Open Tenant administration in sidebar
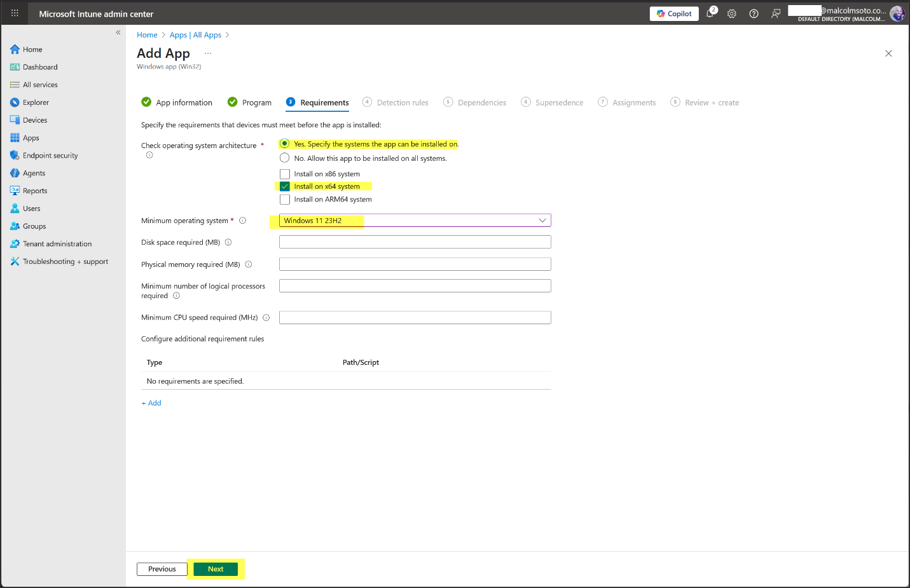This screenshot has height=588, width=910. click(57, 243)
